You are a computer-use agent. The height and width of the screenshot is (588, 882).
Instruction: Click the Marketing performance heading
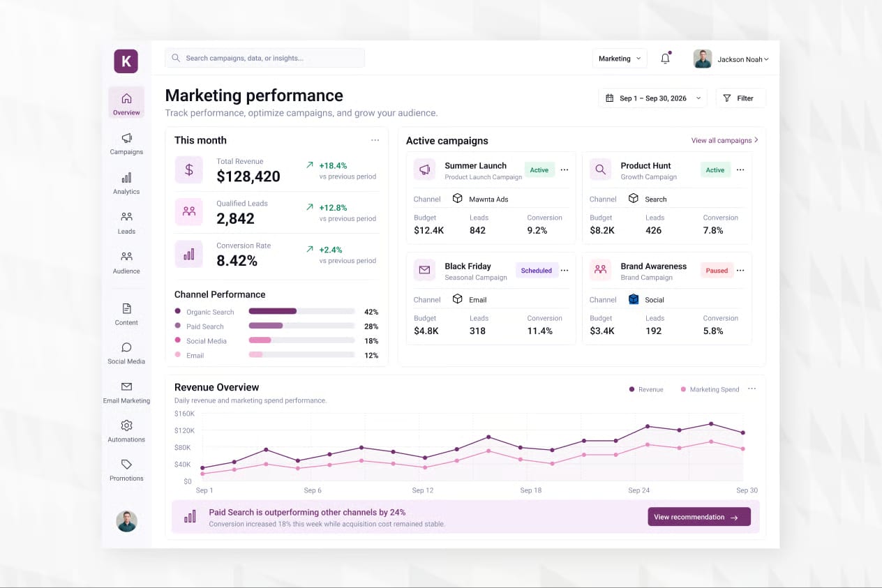pos(254,96)
